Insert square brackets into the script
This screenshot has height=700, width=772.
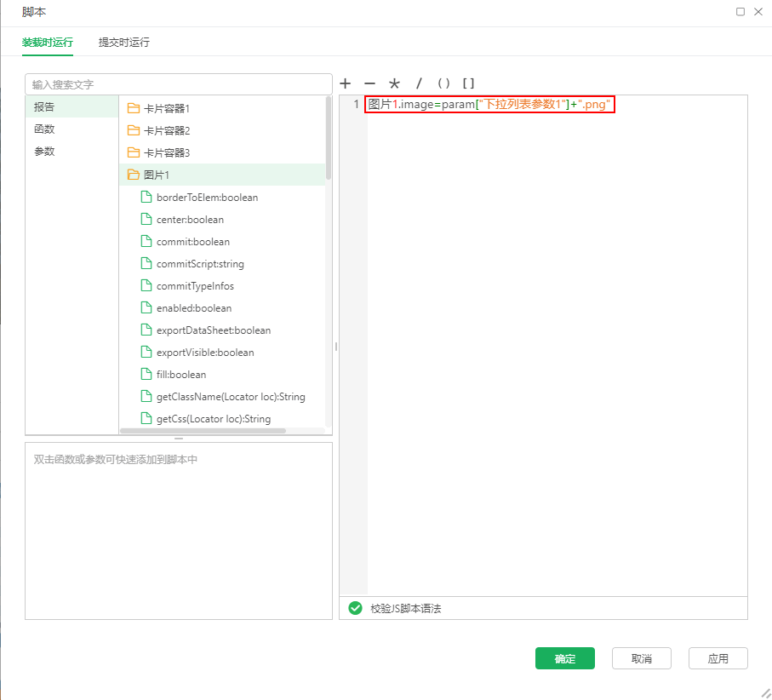tap(468, 83)
